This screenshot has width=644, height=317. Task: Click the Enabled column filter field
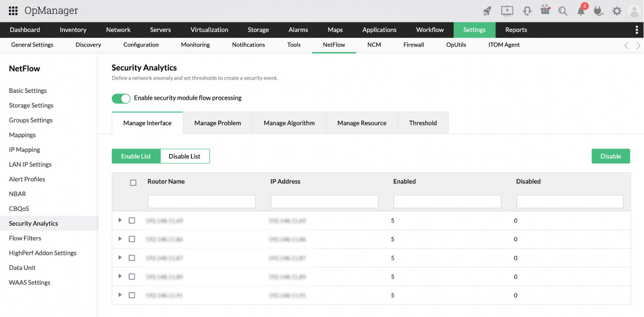tap(448, 201)
